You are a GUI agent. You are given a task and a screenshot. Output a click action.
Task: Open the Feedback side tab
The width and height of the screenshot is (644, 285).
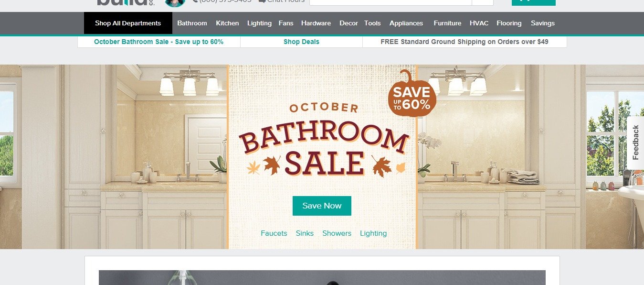coord(635,142)
